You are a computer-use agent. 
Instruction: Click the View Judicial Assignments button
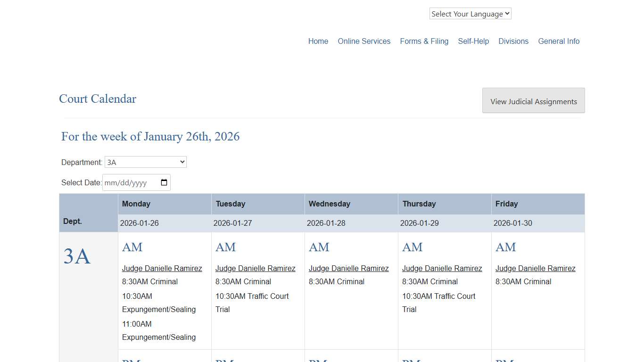pos(533,100)
